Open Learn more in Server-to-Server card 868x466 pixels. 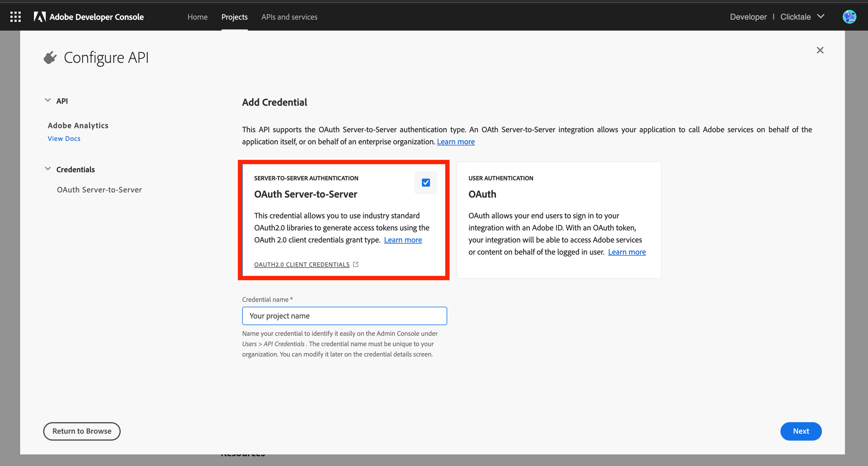(403, 240)
